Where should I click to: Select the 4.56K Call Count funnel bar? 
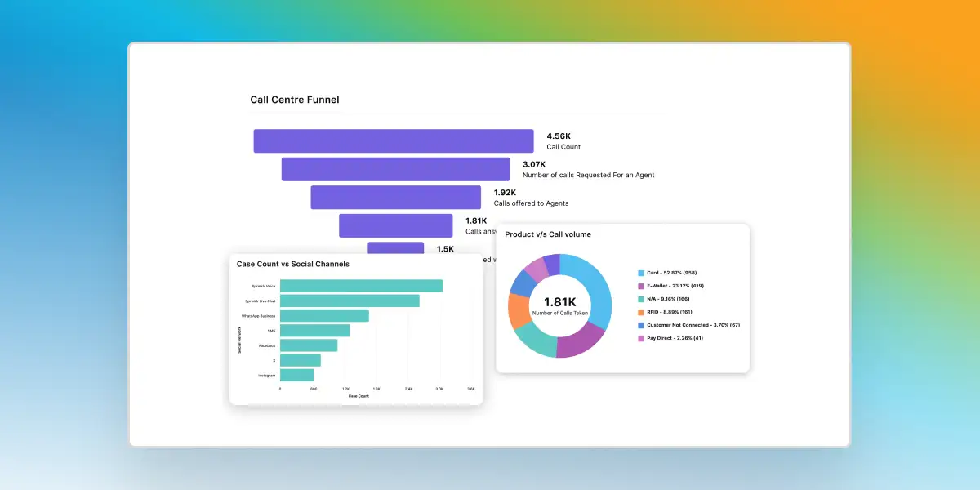tap(394, 140)
